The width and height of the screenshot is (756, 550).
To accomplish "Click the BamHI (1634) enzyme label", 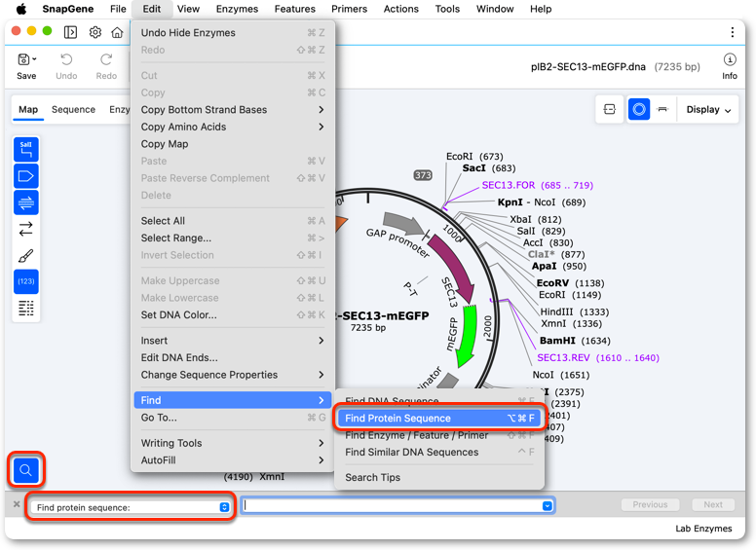I will 575,341.
